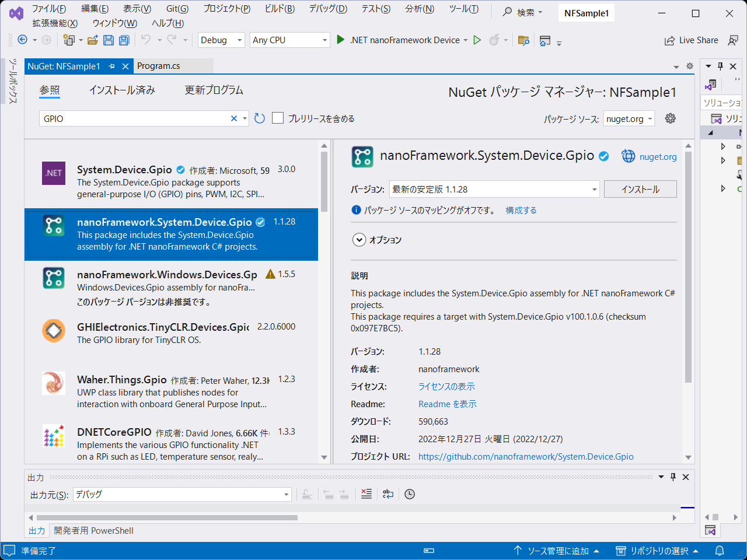Unpin the Output window

click(x=672, y=477)
